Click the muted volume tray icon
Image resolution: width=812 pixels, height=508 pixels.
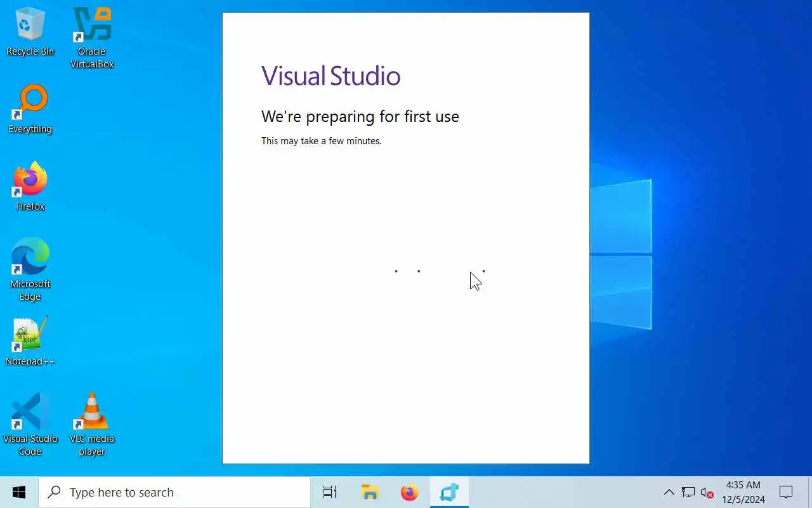707,492
